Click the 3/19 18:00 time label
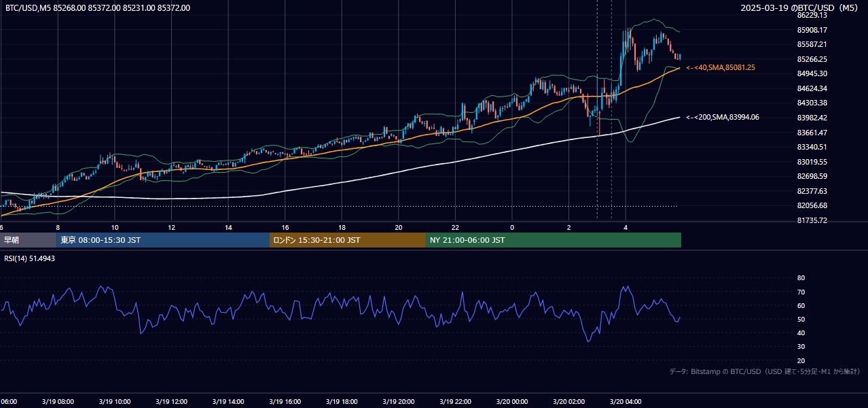868x408 pixels. coord(342,402)
